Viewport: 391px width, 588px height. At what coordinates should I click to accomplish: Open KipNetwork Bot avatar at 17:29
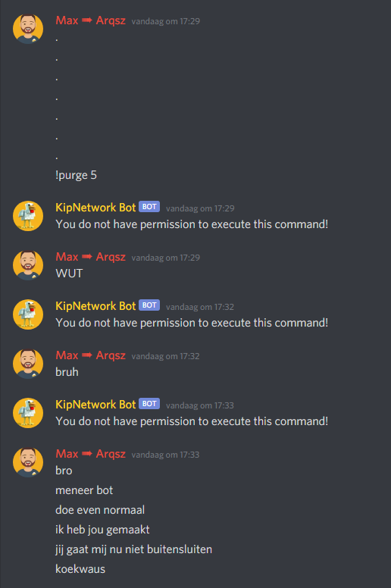[28, 216]
